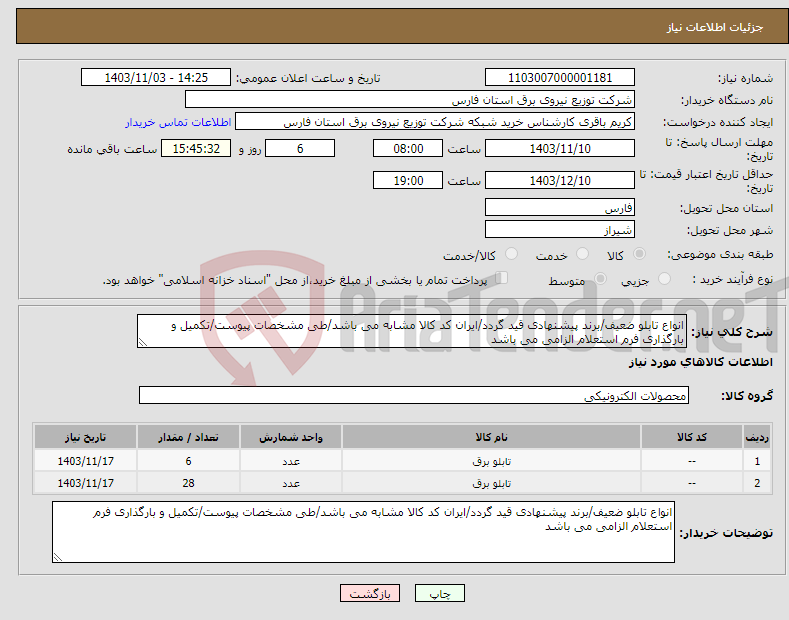
Task: Click row 1 unit عدد
Action: [291, 461]
